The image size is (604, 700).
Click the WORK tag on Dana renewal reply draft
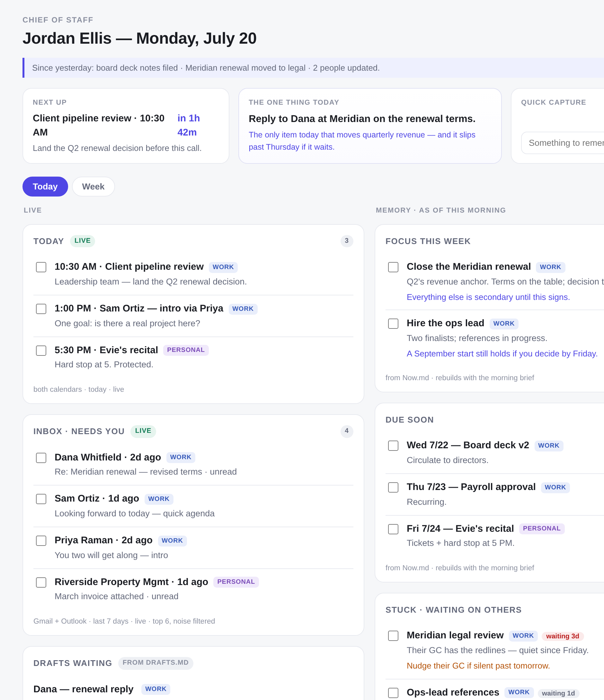[156, 689]
